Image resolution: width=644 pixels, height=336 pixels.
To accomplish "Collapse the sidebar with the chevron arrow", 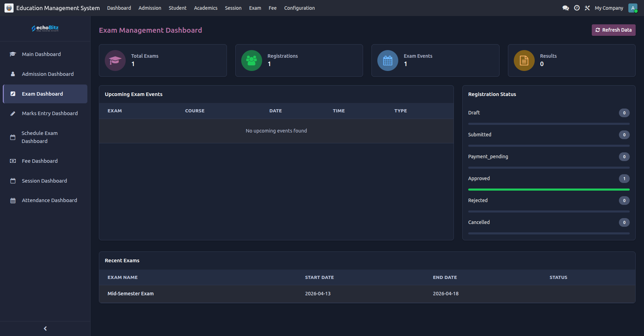I will [45, 328].
